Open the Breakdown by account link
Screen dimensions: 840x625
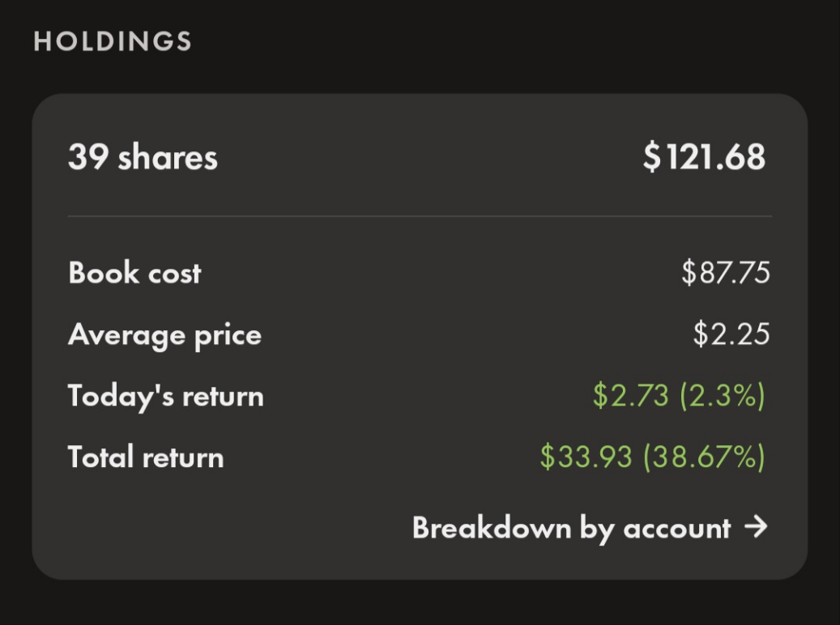tap(589, 528)
